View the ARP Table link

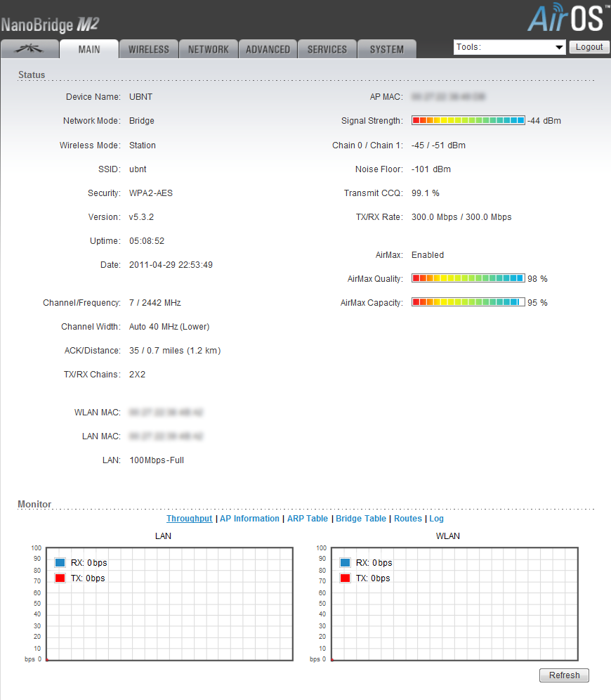tap(307, 519)
